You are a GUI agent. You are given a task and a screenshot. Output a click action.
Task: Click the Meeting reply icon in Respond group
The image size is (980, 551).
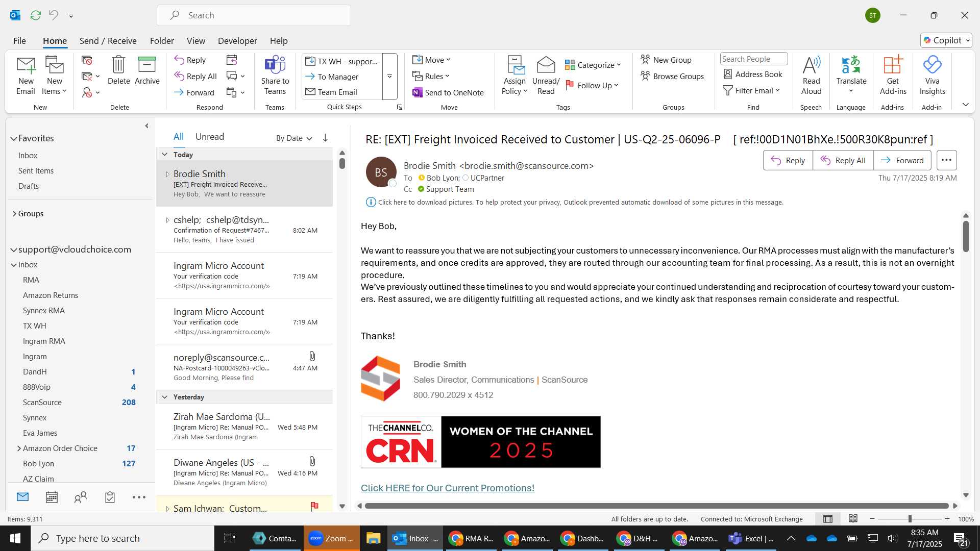[x=232, y=60]
